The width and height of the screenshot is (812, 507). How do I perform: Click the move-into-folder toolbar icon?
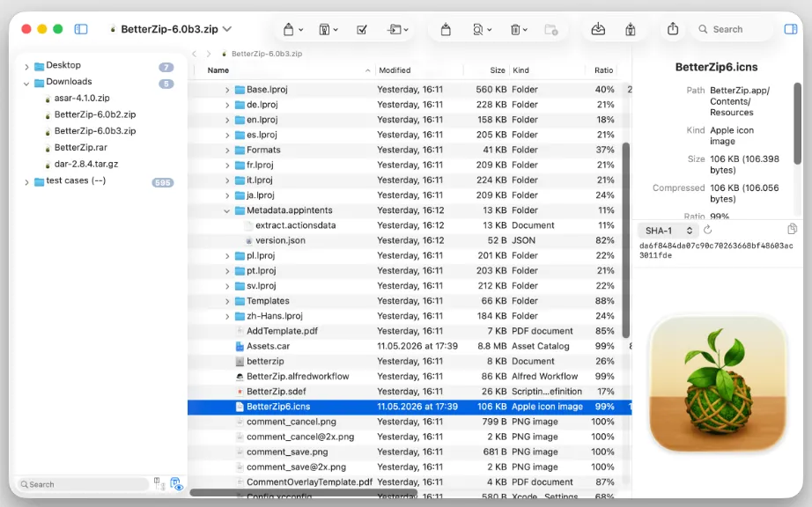(395, 30)
